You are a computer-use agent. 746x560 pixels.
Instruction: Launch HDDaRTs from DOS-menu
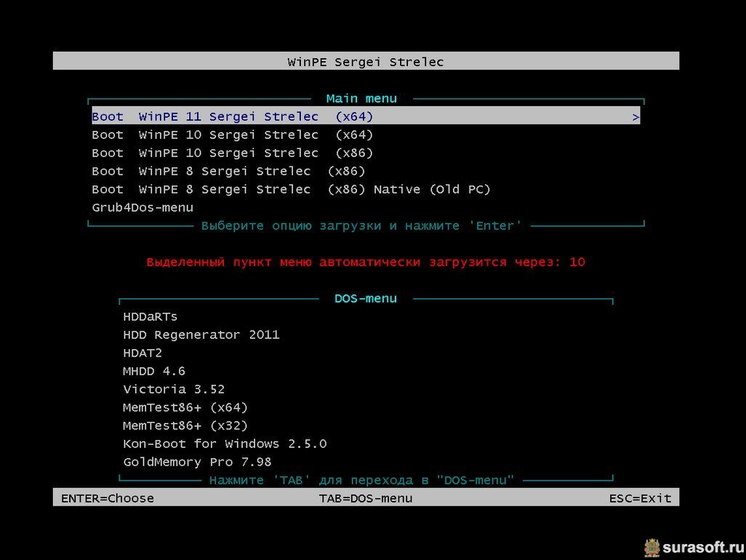click(x=151, y=316)
